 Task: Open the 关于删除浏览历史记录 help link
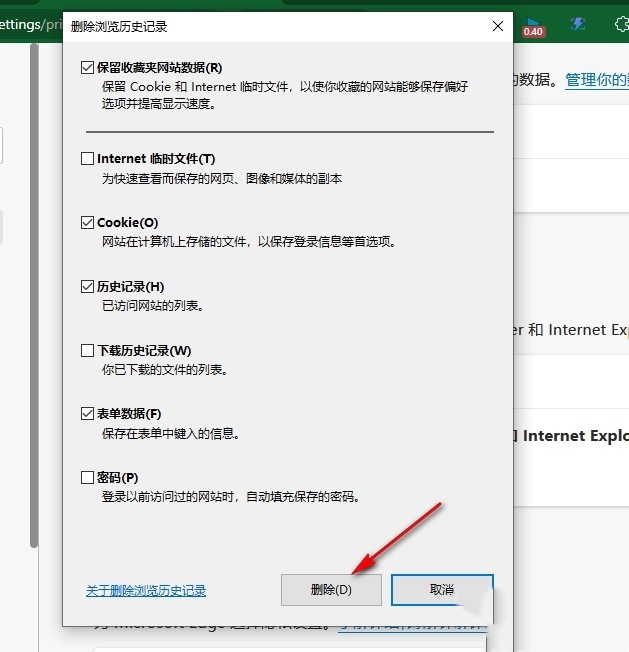146,591
